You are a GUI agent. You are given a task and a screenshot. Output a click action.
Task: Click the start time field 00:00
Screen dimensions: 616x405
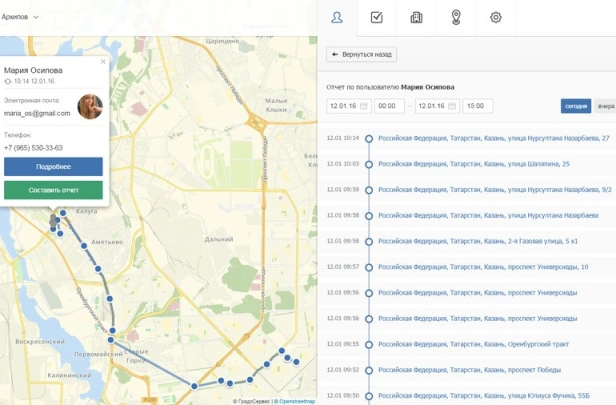click(389, 106)
